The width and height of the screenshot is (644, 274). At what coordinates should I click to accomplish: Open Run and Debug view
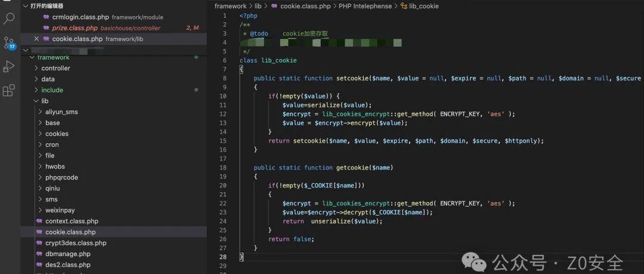coord(8,66)
